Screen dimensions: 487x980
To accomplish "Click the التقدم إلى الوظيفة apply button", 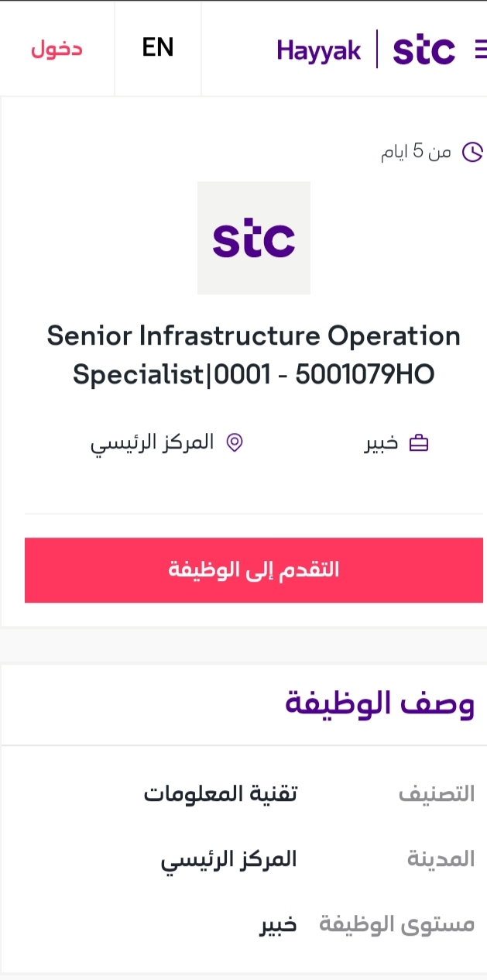I will tap(254, 570).
